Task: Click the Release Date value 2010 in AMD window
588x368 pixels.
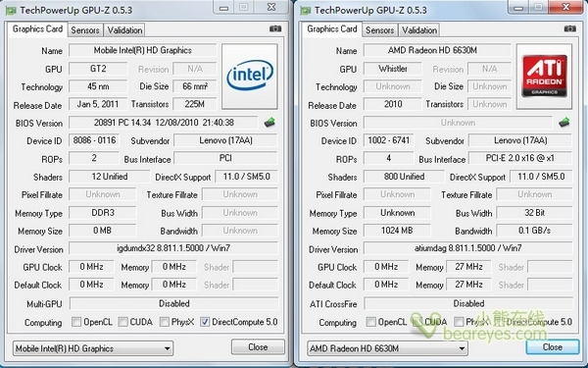Action: pyautogui.click(x=393, y=104)
